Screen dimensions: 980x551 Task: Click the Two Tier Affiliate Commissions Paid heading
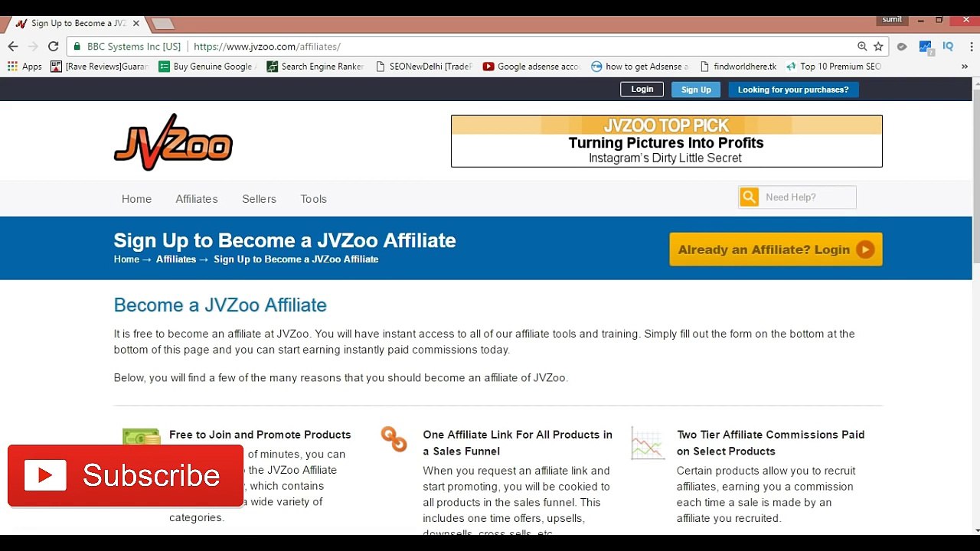pyautogui.click(x=770, y=443)
